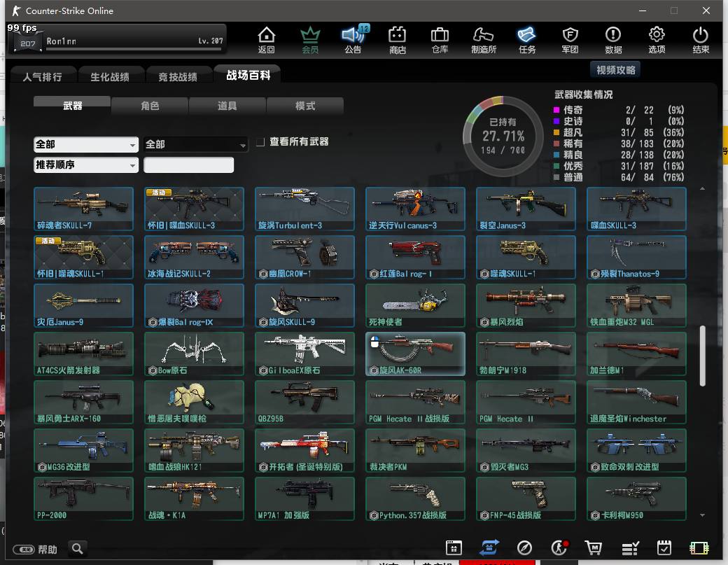Click the weapon name search field
The image size is (728, 565).
(189, 165)
